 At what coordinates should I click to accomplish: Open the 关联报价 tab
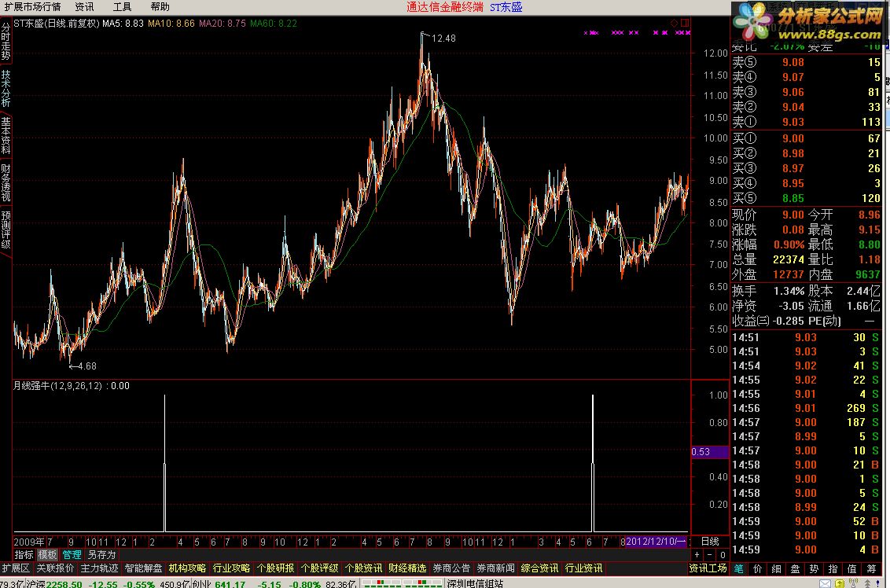(55, 568)
